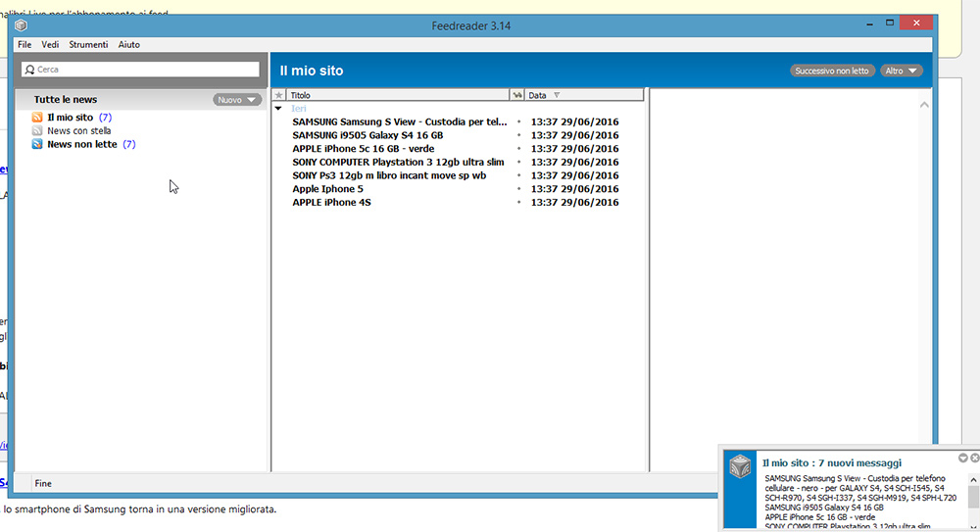980x532 pixels.
Task: Open article SAMSUNG i9505 Galaxy S4 16 GB
Action: click(367, 135)
